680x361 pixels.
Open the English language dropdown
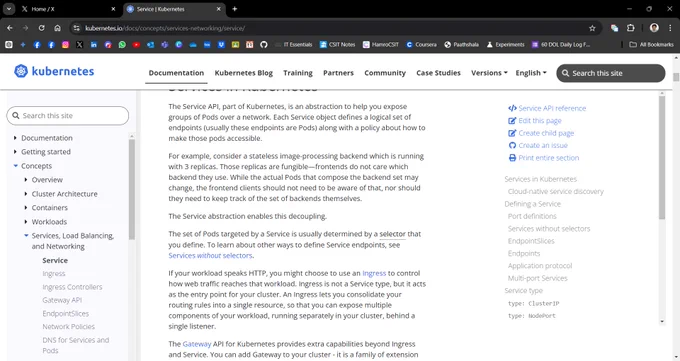pos(531,73)
